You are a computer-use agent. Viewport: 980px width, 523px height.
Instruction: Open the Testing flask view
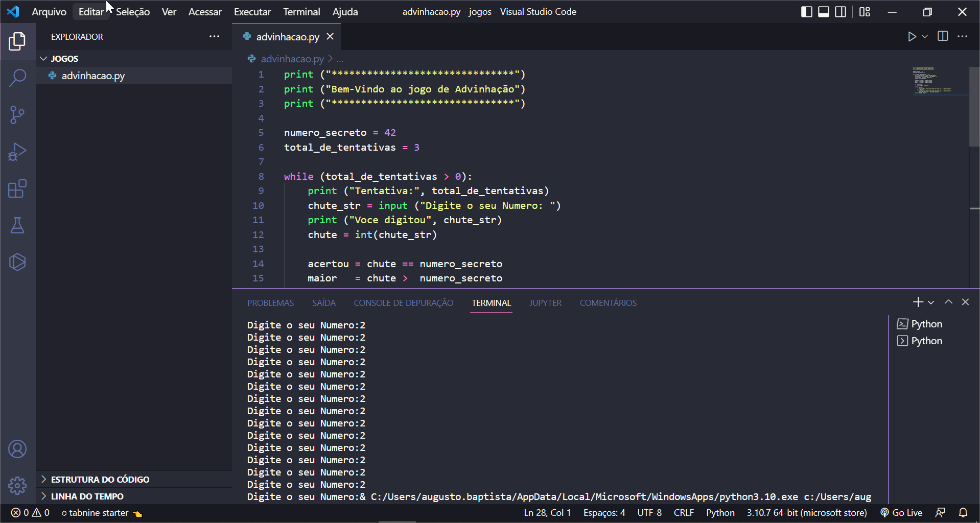17,225
